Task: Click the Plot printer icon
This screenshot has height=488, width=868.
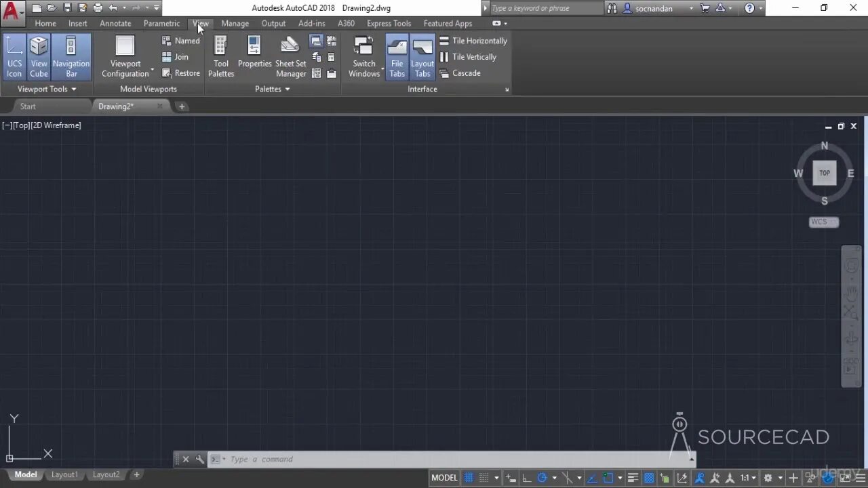Action: (98, 8)
